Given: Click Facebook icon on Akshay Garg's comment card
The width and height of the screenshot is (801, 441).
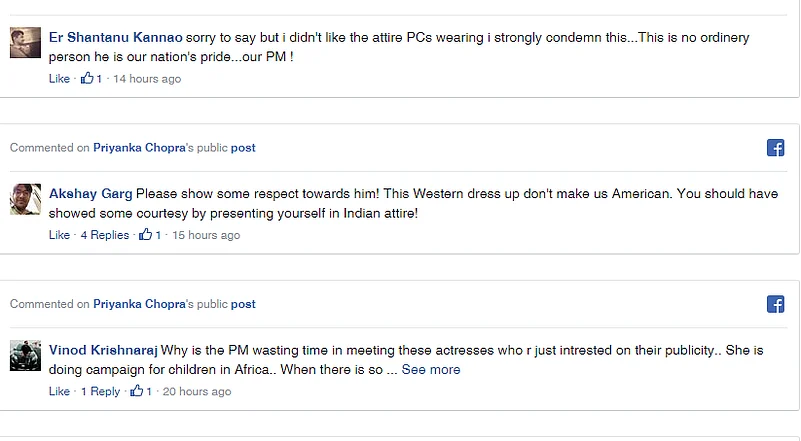Looking at the screenshot, I should click(x=775, y=148).
